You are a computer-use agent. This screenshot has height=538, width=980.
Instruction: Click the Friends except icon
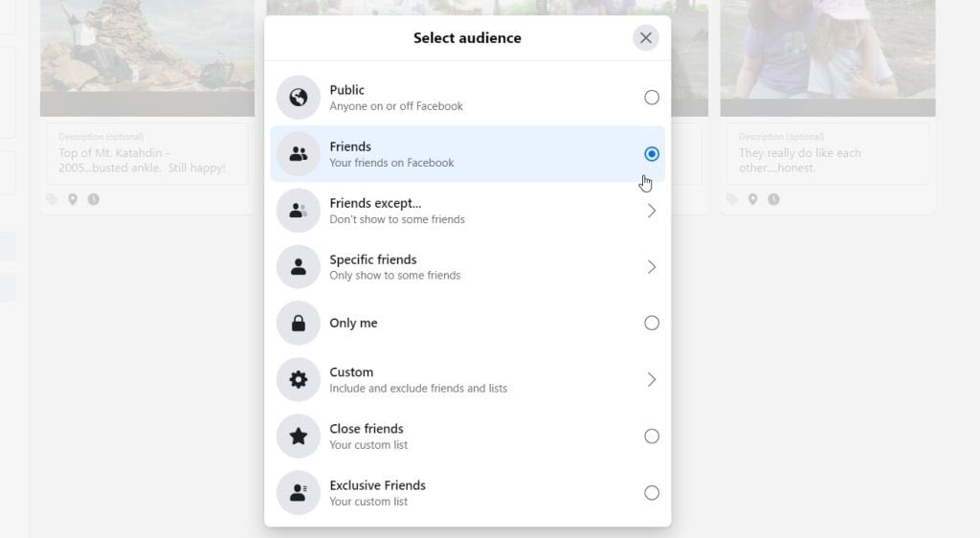tap(299, 211)
